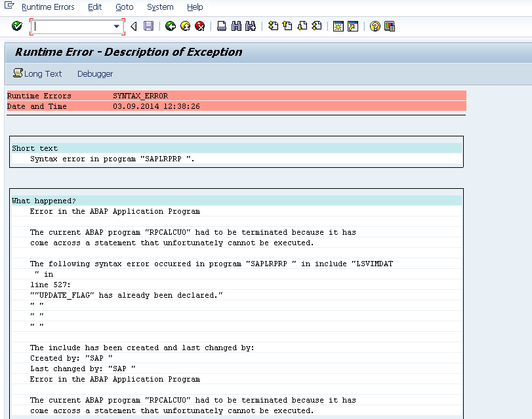Click the Create New Session icon
Viewport: 532px width, 419px height.
[338, 26]
